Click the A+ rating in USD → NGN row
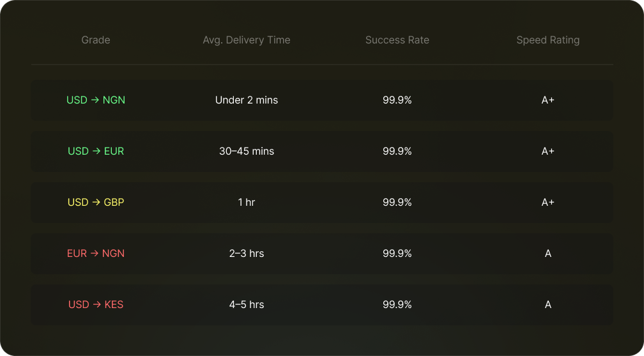The height and width of the screenshot is (356, 644). tap(548, 100)
